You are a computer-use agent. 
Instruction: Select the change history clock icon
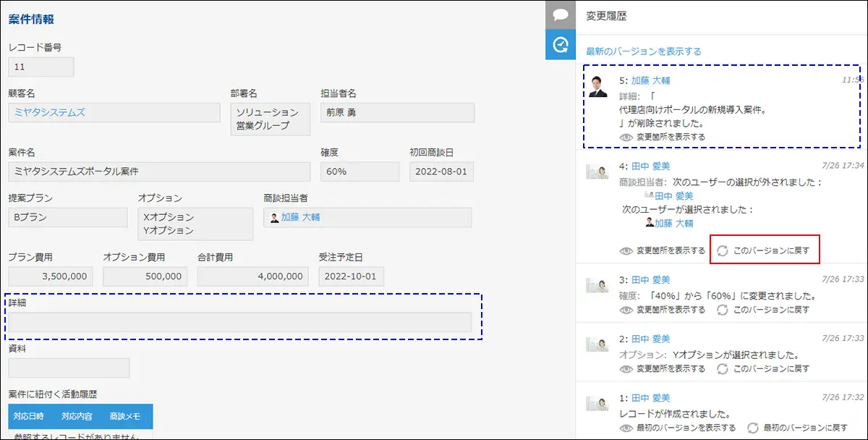click(x=560, y=45)
